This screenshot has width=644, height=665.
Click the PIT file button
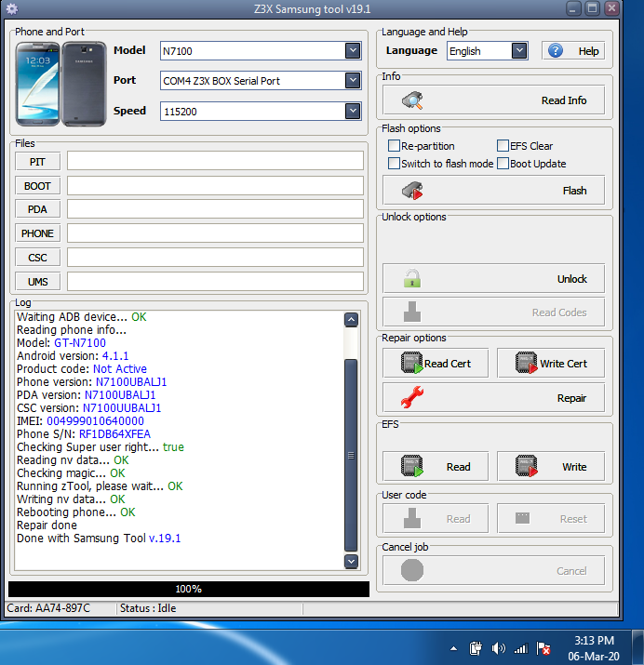pyautogui.click(x=38, y=162)
